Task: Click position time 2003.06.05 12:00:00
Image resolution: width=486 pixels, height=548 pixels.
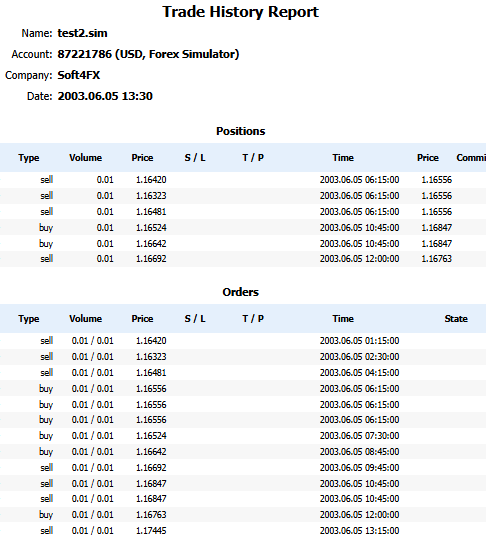Action: [360, 259]
